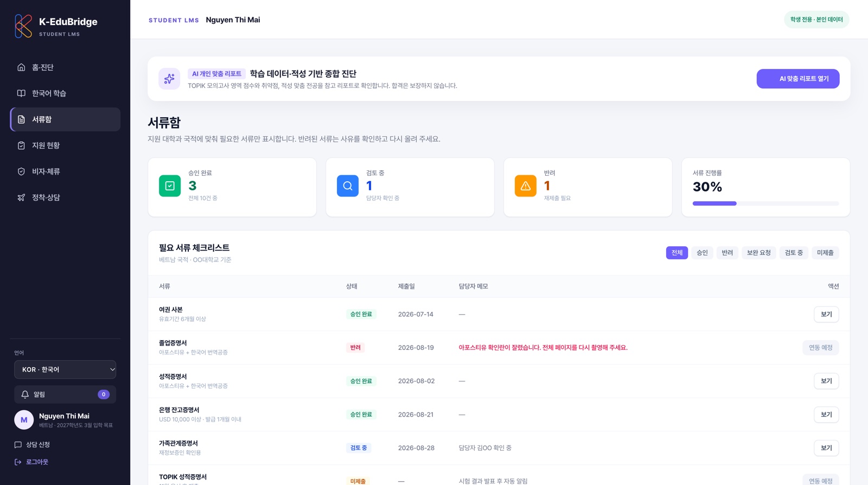The height and width of the screenshot is (485, 868).
Task: Click the M avatar of Nguyen Thi Mai
Action: click(24, 420)
